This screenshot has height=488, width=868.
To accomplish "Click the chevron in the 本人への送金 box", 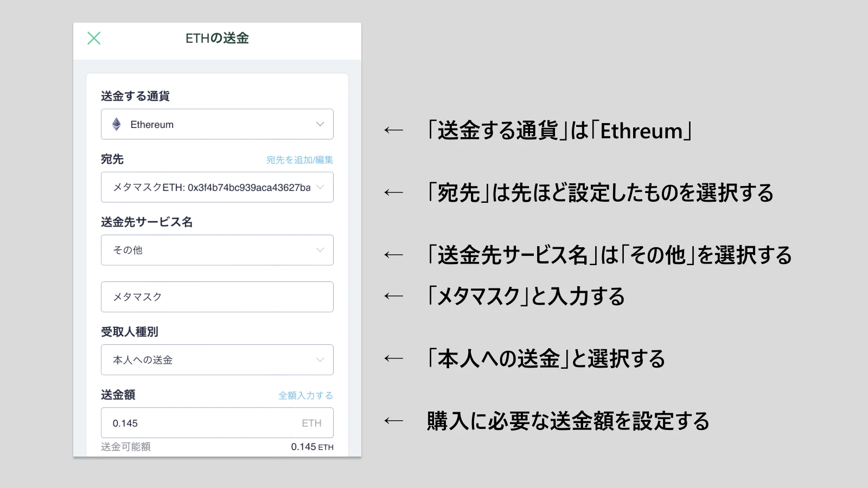I will click(x=320, y=359).
